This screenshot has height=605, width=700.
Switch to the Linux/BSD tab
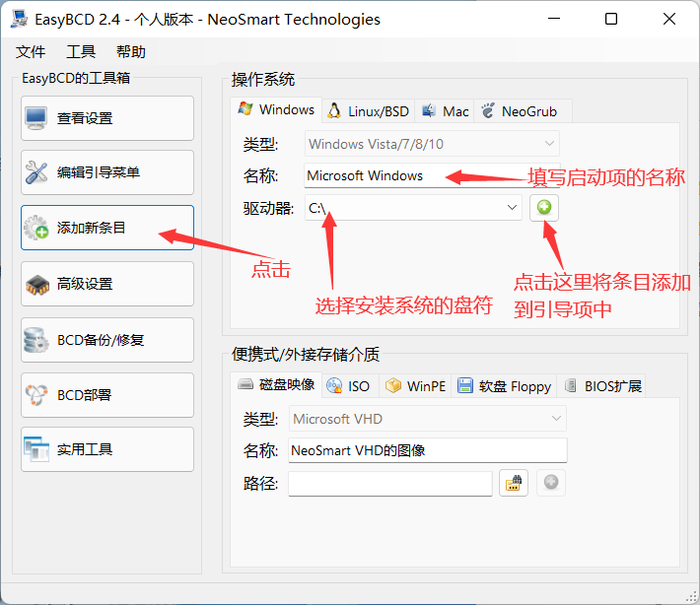click(x=368, y=111)
